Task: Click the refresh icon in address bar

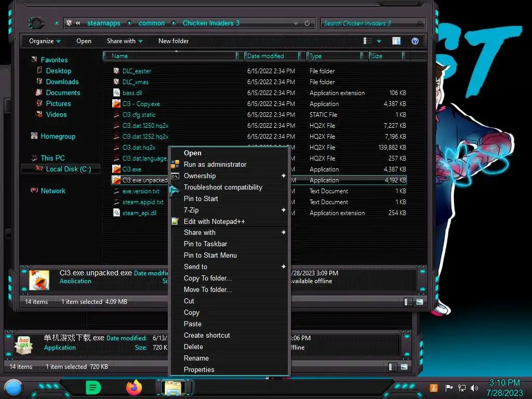Action: click(307, 23)
